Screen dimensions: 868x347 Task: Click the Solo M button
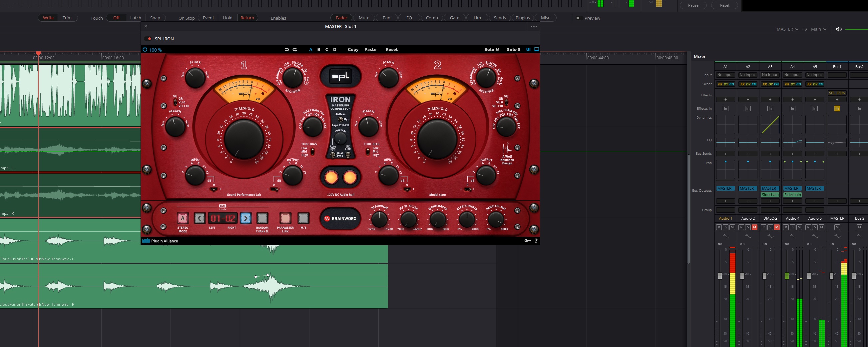(x=492, y=50)
